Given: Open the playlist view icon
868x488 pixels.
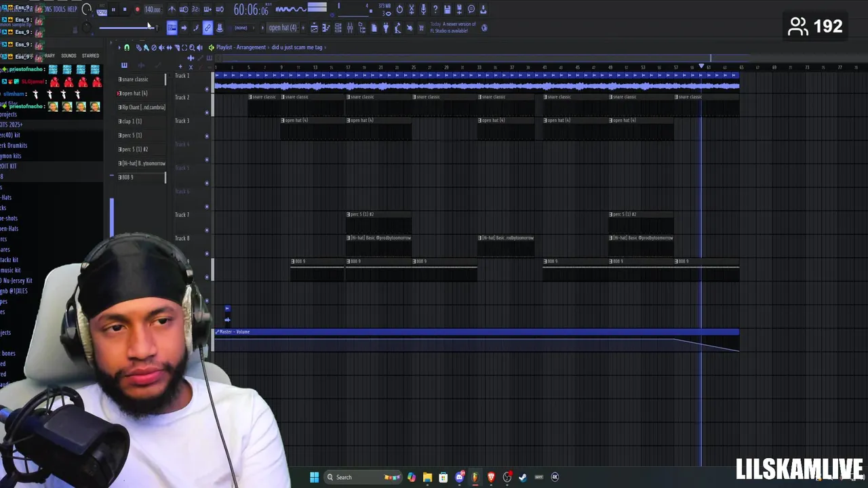Looking at the screenshot, I should pyautogui.click(x=314, y=28).
